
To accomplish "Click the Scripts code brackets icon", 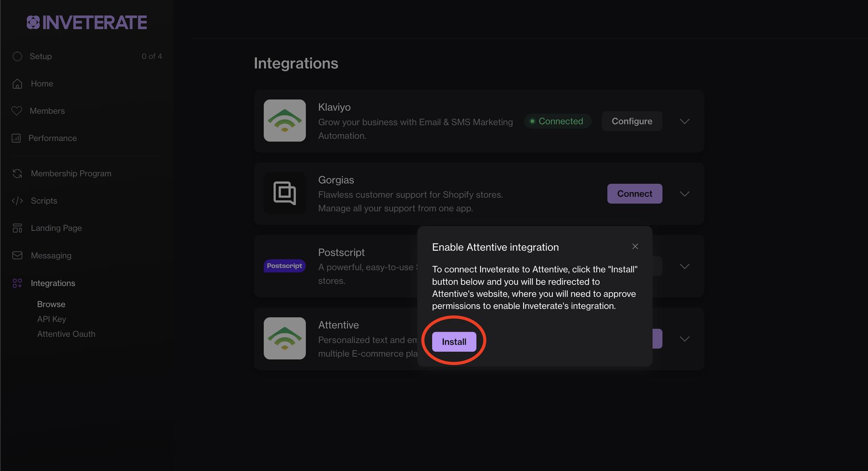I will coord(17,200).
